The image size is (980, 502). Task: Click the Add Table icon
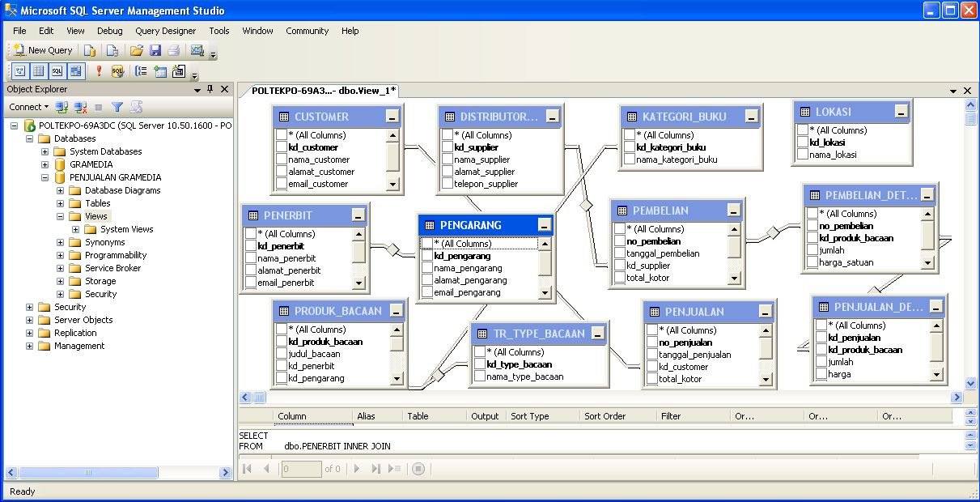[x=159, y=71]
